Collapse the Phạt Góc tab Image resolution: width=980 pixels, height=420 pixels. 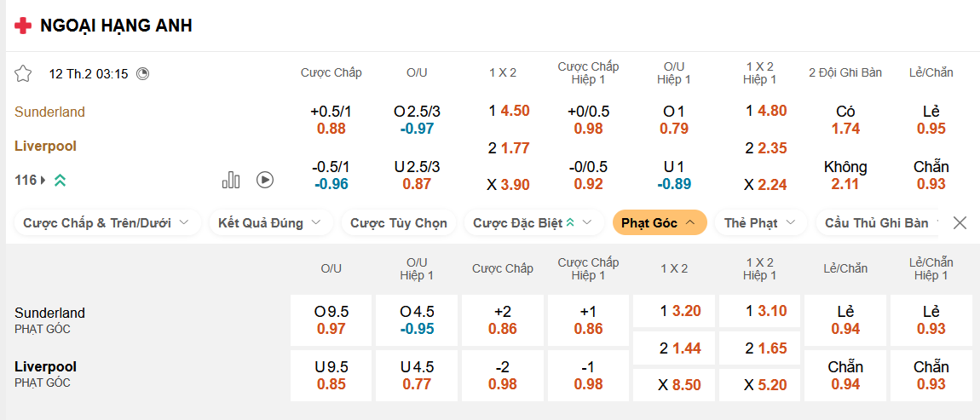659,223
